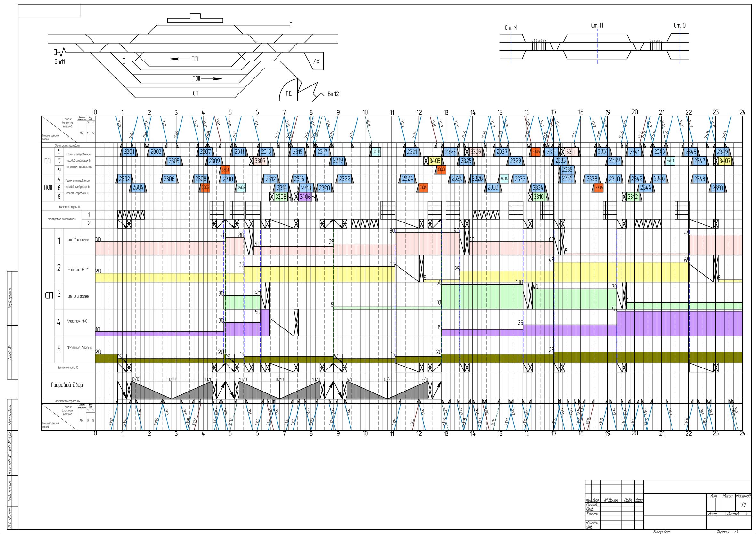The image size is (756, 534).
Task: Select blue train box 2304 on track 6
Action: [138, 187]
